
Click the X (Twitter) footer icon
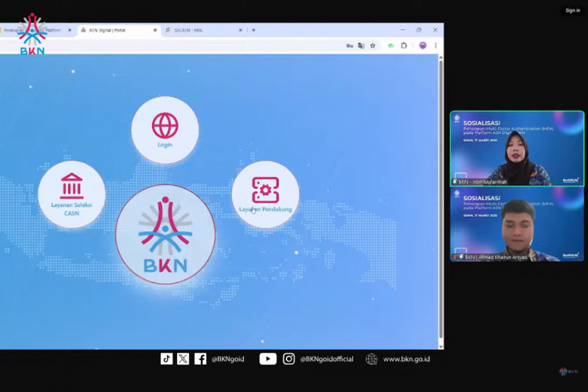click(x=183, y=359)
